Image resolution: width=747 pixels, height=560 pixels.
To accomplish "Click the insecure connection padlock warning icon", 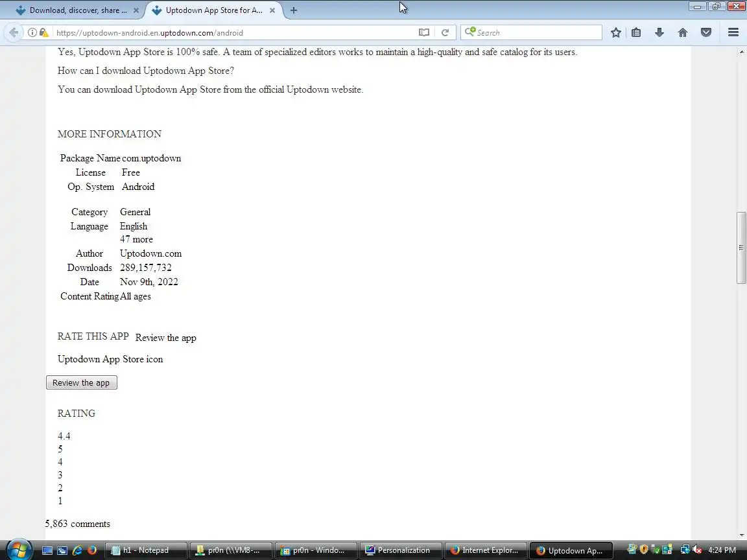I will (x=43, y=32).
